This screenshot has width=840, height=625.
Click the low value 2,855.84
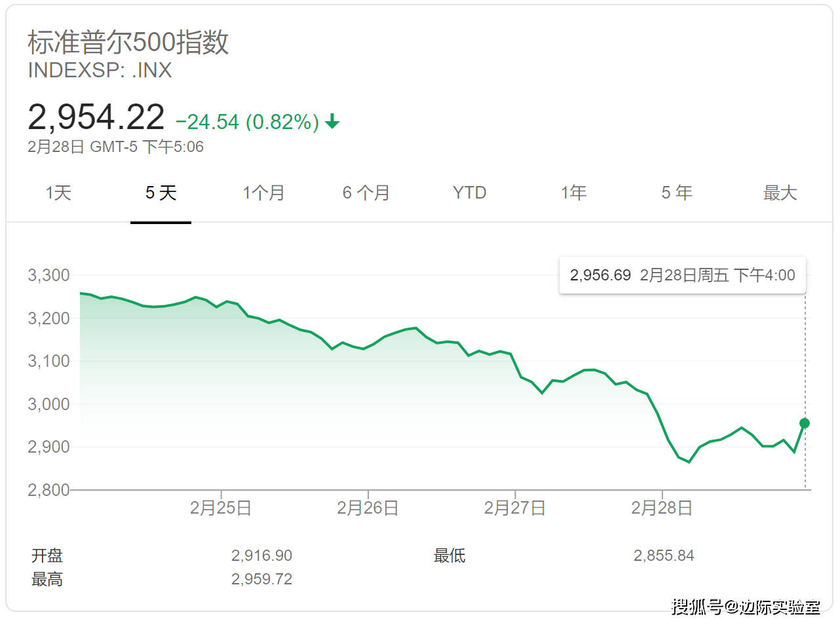click(x=664, y=556)
